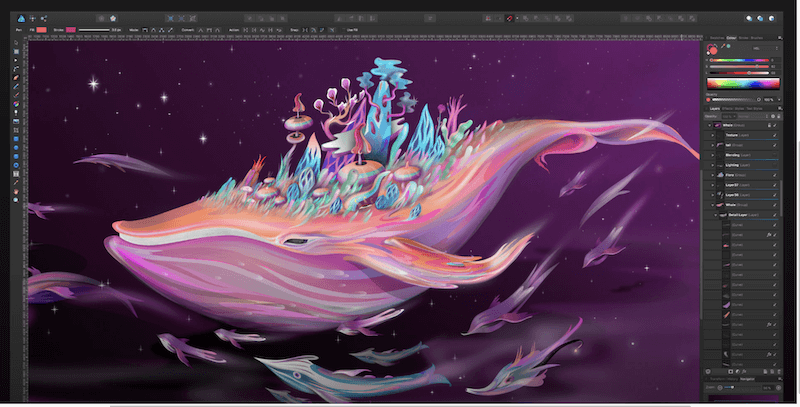Switch to the Export Persona icon
Image resolution: width=800 pixels, height=407 pixels.
45,18
